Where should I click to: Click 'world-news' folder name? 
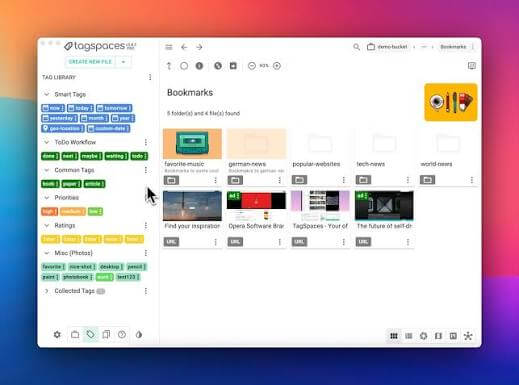point(436,164)
